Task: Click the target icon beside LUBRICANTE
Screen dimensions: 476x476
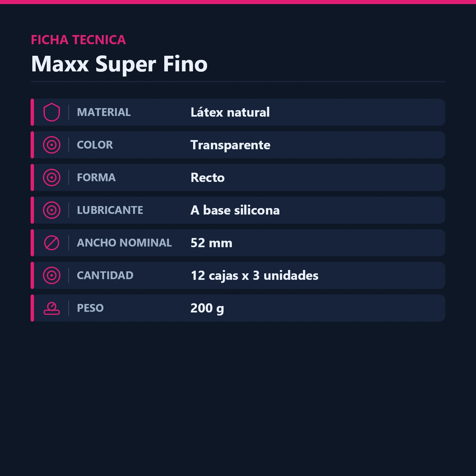Action: point(52,210)
